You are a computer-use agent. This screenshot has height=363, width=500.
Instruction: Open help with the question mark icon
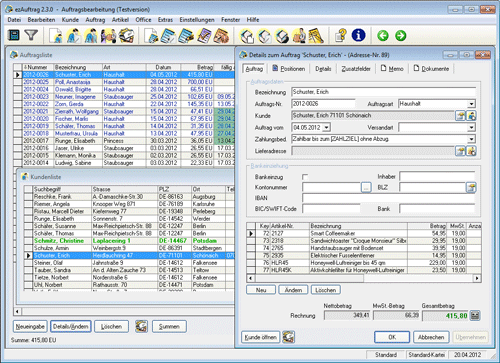click(x=340, y=35)
